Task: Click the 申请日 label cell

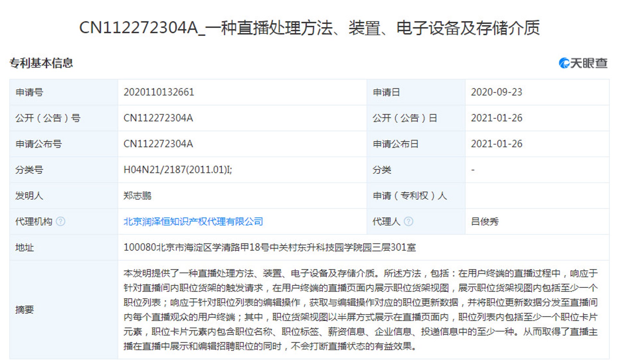Action: click(416, 92)
